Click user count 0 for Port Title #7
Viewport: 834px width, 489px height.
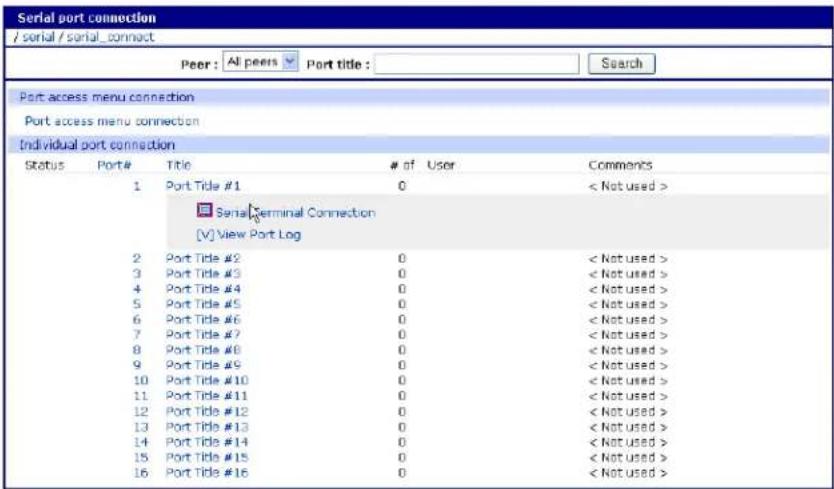(x=402, y=334)
